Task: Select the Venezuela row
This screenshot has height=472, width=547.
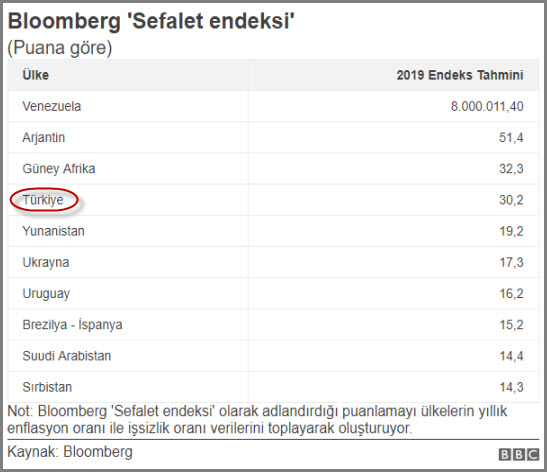Action: (x=273, y=106)
